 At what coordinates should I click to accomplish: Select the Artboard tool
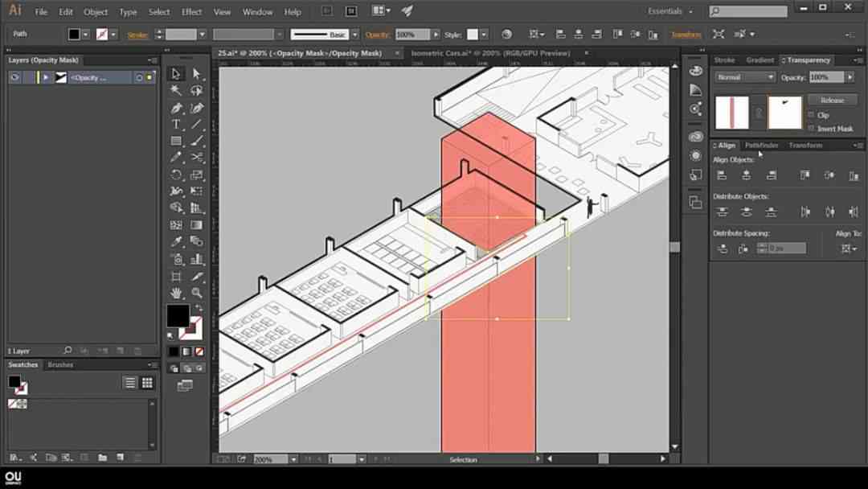coord(176,276)
